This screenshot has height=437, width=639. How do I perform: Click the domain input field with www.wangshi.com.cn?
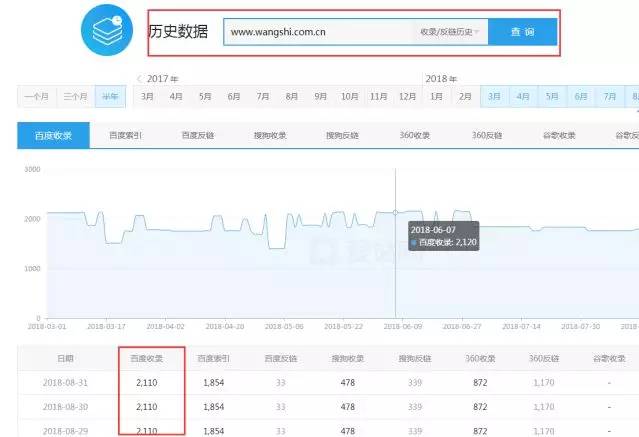pyautogui.click(x=316, y=32)
